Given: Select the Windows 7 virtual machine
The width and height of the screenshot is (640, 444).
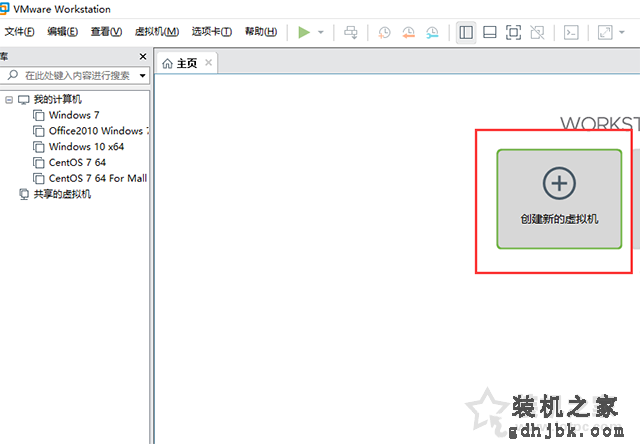Looking at the screenshot, I should pos(74,115).
